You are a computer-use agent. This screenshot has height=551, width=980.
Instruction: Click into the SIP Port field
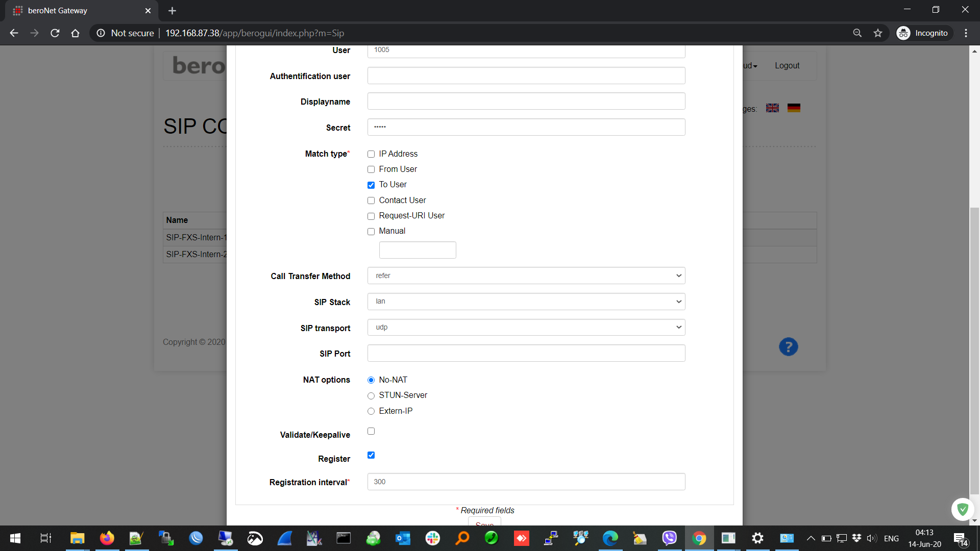(x=526, y=353)
